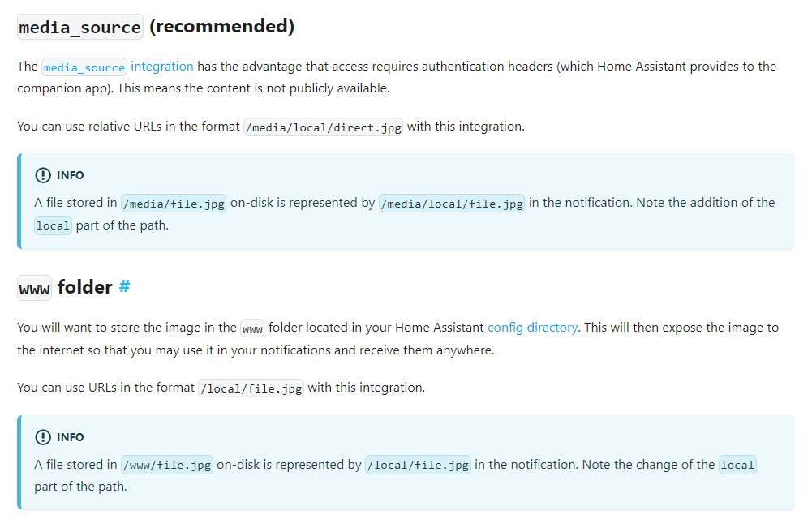
Task: Click the /media/local/file.jpg code snippet
Action: coord(452,204)
